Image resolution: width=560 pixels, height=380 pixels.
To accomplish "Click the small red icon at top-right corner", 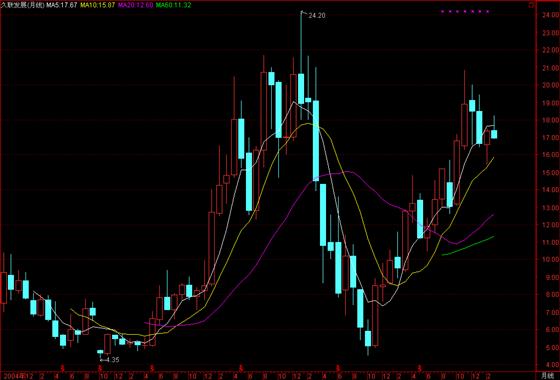I will (x=531, y=5).
